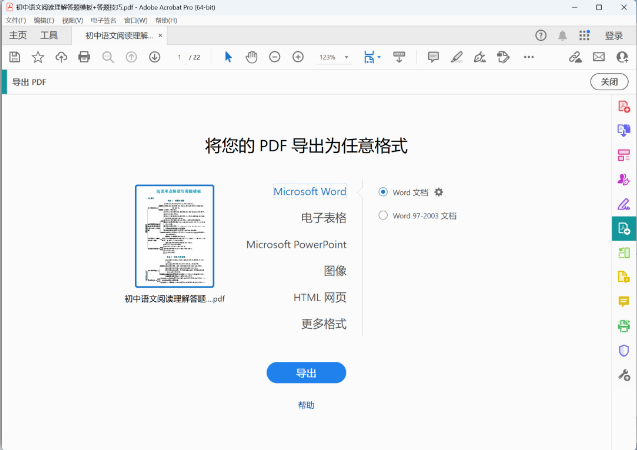The image size is (637, 450).
Task: Switch to 工具 tab
Action: (49, 35)
